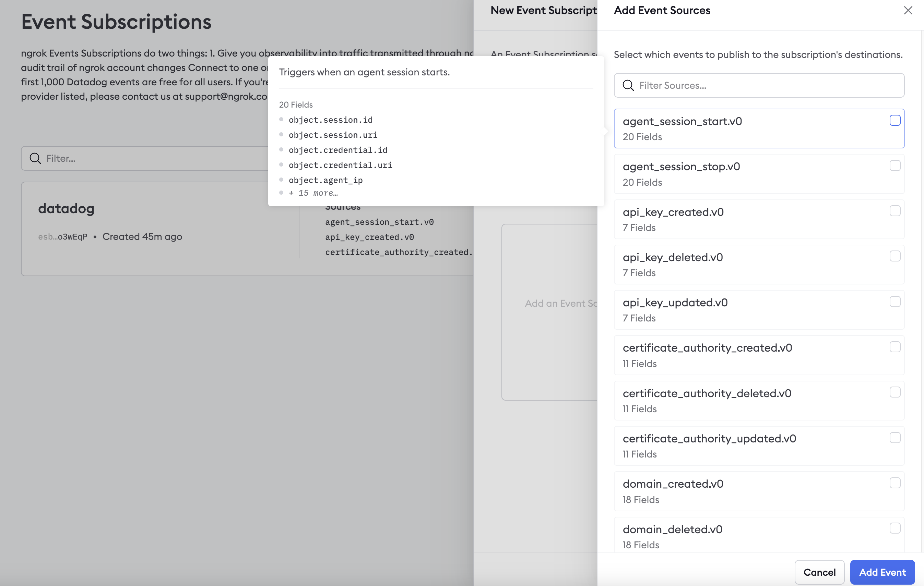Viewport: 924px width, 586px height.
Task: Click the esb…o3wEqP subscription ID
Action: tap(62, 236)
